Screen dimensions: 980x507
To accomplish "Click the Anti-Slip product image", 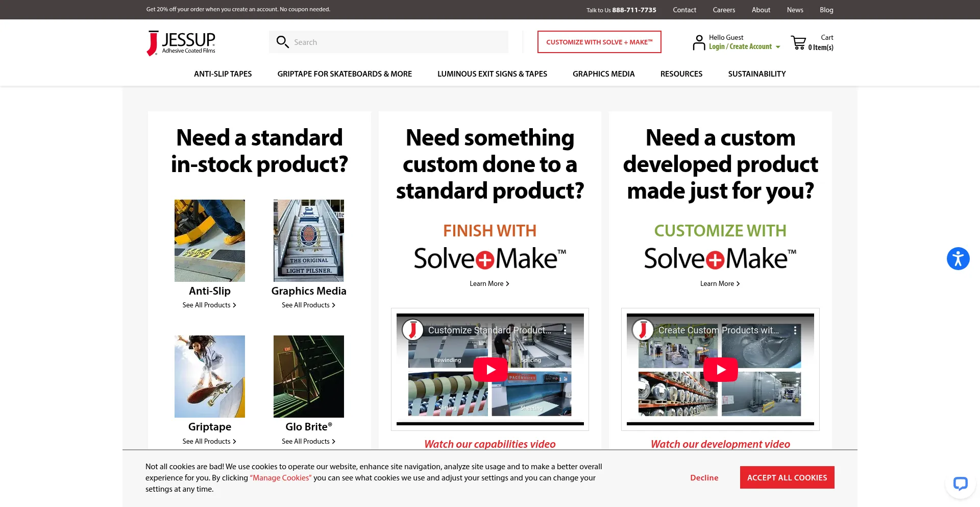I will click(x=209, y=240).
